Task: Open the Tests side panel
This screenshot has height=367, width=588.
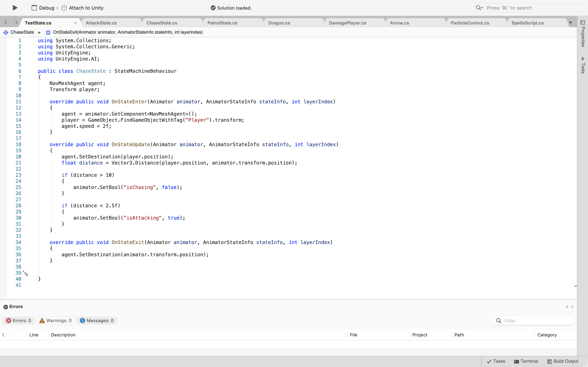Action: click(x=583, y=65)
